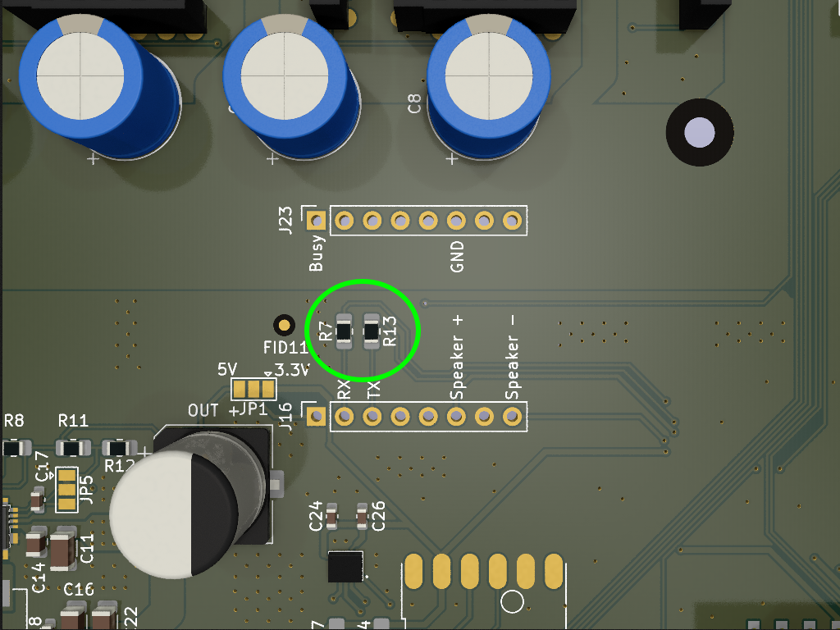Click the square pin 1 pad of J16
840x630 pixels.
[x=317, y=418]
